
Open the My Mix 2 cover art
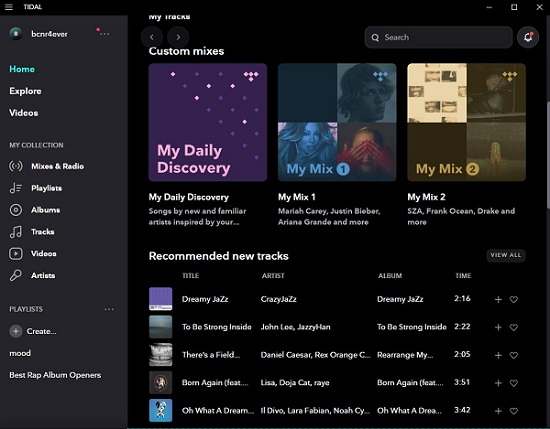[x=467, y=122]
